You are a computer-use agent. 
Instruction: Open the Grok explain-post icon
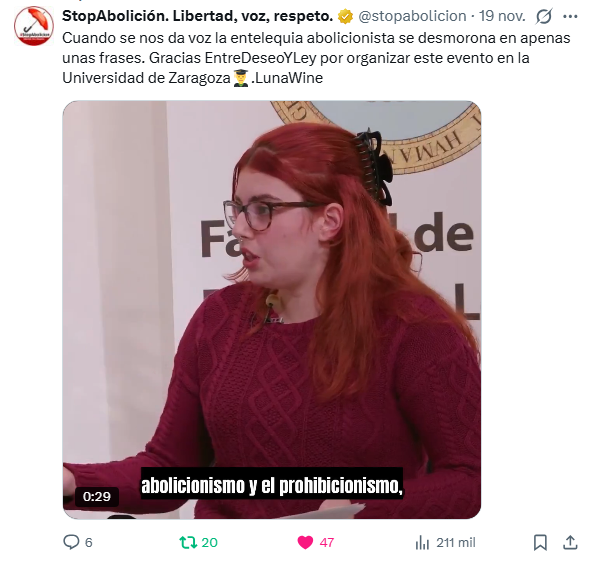click(544, 16)
